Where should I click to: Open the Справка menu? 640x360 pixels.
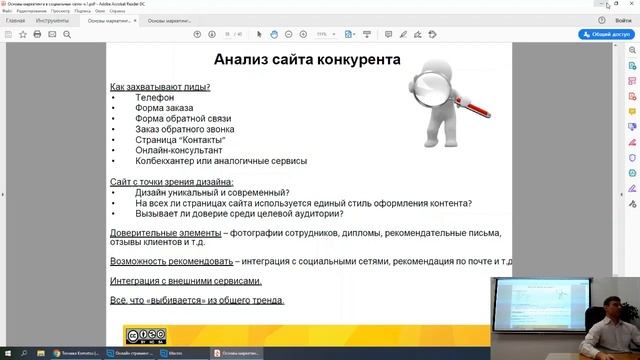point(117,11)
